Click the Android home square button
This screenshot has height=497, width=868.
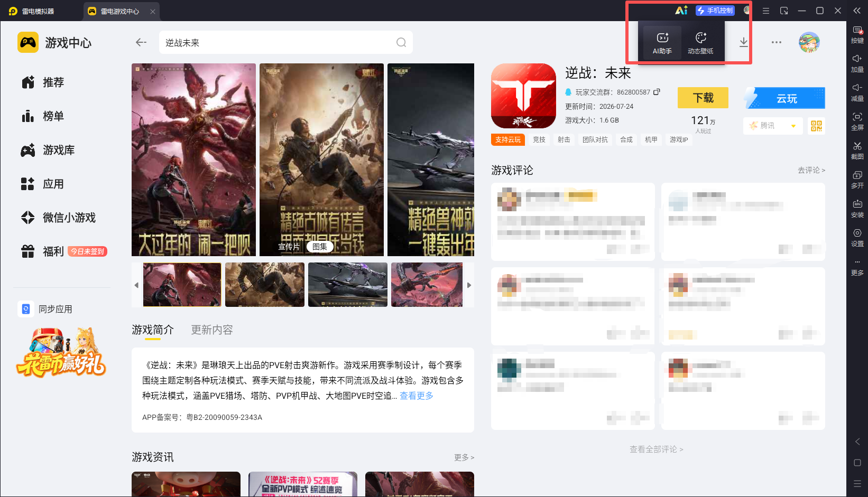point(857,463)
